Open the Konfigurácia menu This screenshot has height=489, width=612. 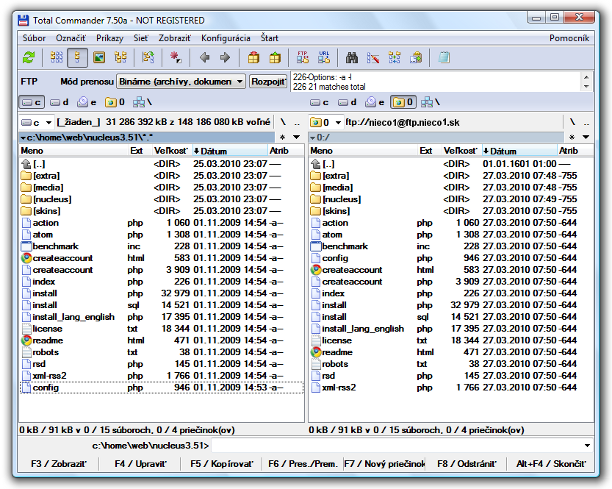(x=226, y=38)
